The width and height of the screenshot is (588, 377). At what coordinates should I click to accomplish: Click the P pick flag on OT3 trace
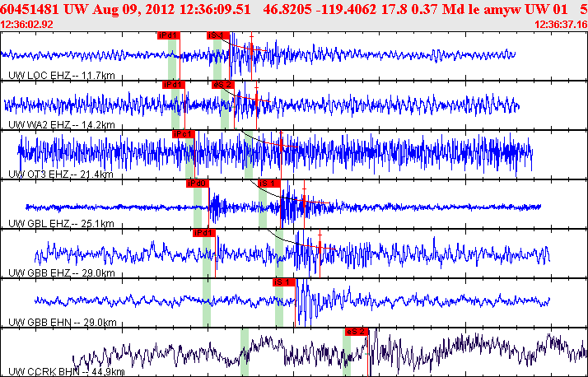pyautogui.click(x=182, y=133)
